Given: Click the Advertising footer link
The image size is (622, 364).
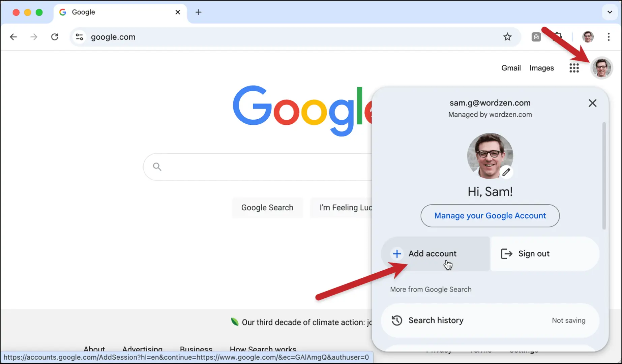Looking at the screenshot, I should click(x=142, y=349).
